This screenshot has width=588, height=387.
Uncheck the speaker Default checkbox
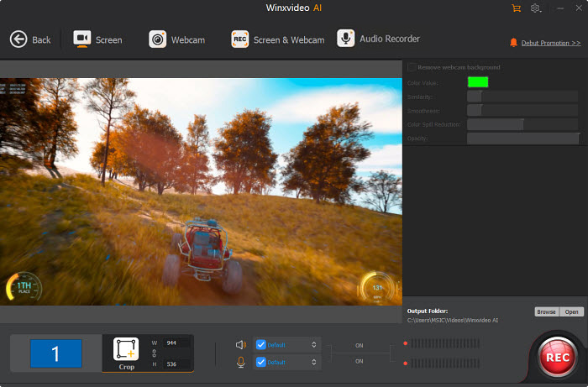[261, 345]
